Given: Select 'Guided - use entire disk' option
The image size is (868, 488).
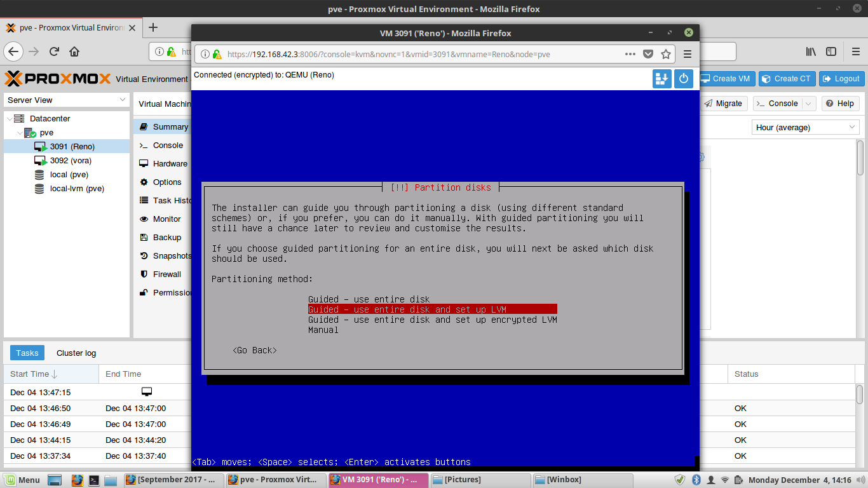Looking at the screenshot, I should pyautogui.click(x=369, y=299).
